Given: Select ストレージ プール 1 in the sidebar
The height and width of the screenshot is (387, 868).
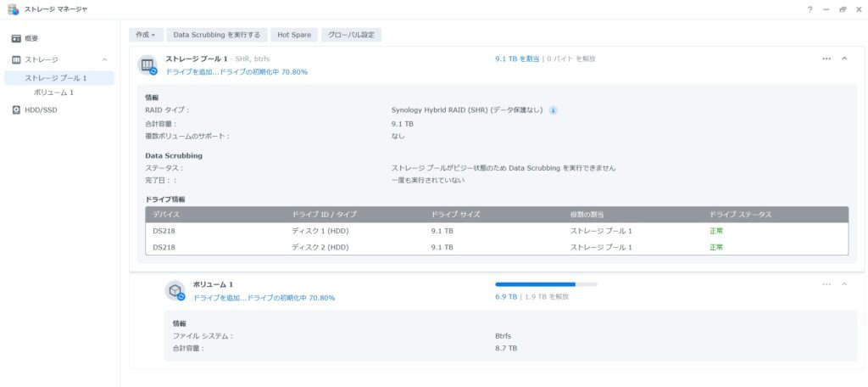Looking at the screenshot, I should point(56,78).
